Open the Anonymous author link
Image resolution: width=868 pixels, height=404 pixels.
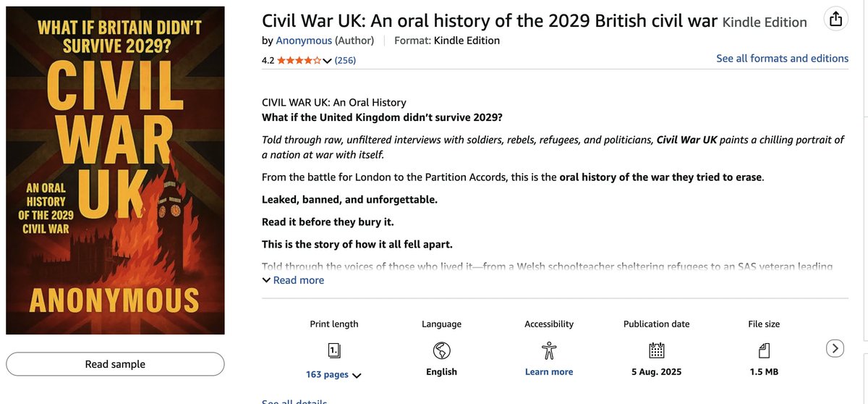[x=304, y=41]
